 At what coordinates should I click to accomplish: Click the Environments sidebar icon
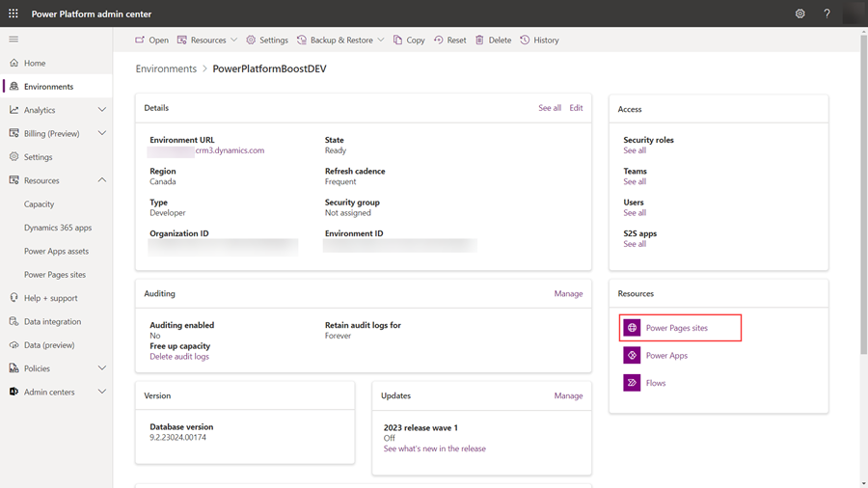coord(14,86)
